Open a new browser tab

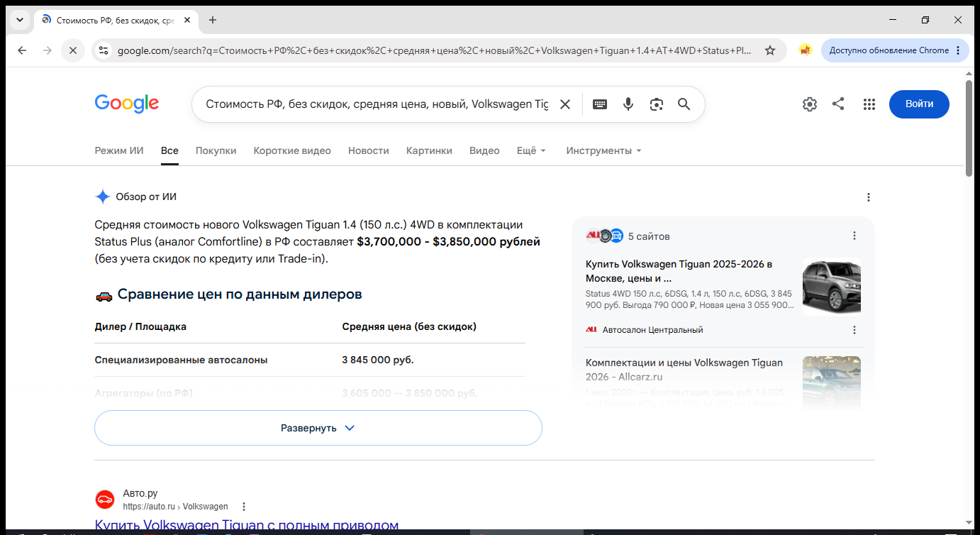click(213, 20)
